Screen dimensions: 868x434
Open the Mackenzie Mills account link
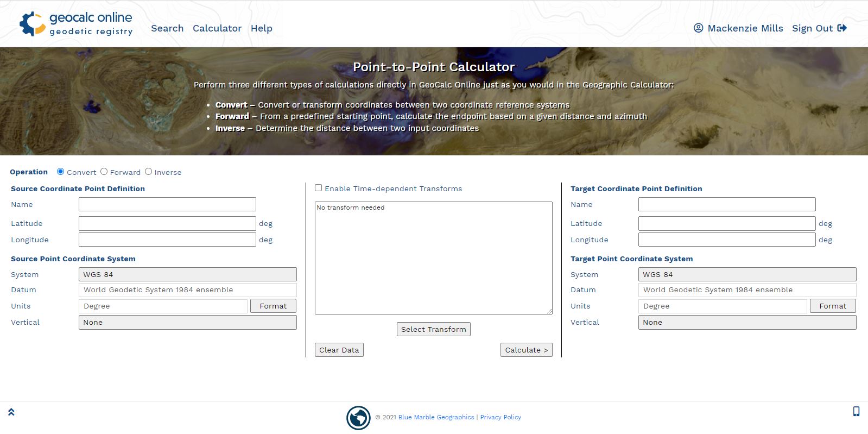745,28
